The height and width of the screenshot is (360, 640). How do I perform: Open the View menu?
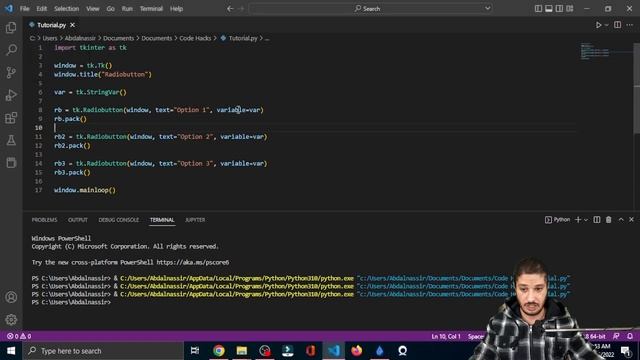[93, 9]
